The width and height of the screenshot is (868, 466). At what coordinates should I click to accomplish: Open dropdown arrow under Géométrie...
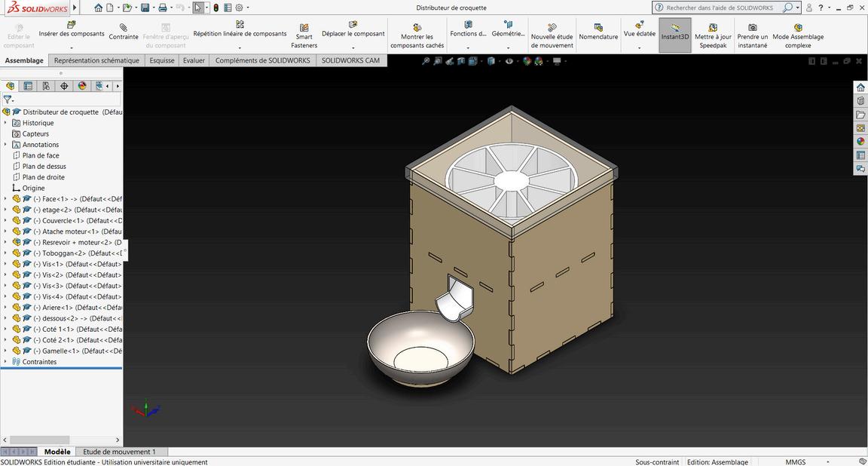click(x=508, y=48)
